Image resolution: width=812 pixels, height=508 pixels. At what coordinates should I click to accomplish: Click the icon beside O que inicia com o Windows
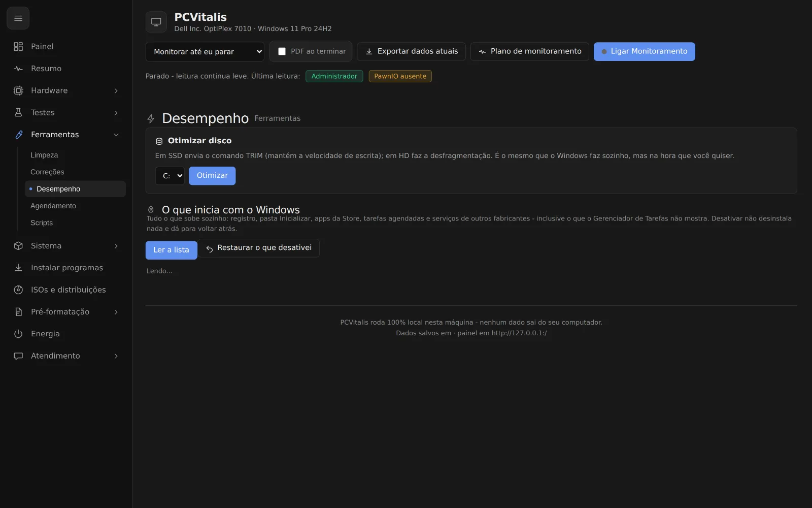(x=151, y=209)
